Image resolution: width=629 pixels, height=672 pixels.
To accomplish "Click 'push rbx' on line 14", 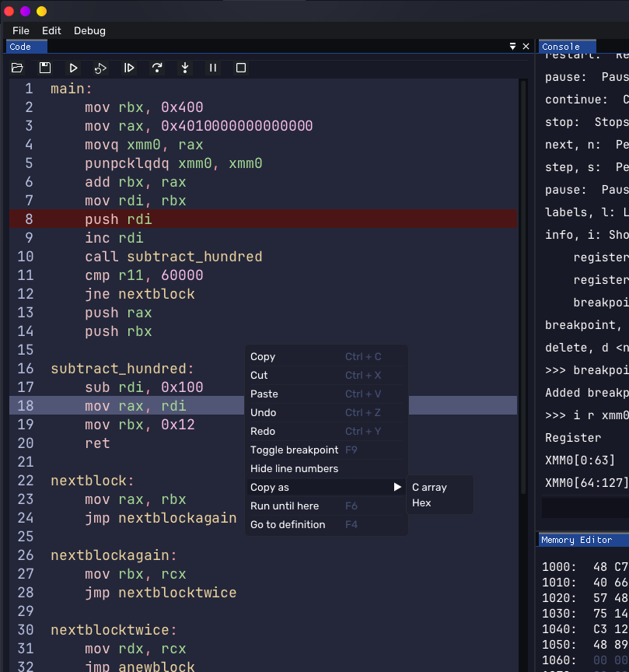I will coord(118,331).
